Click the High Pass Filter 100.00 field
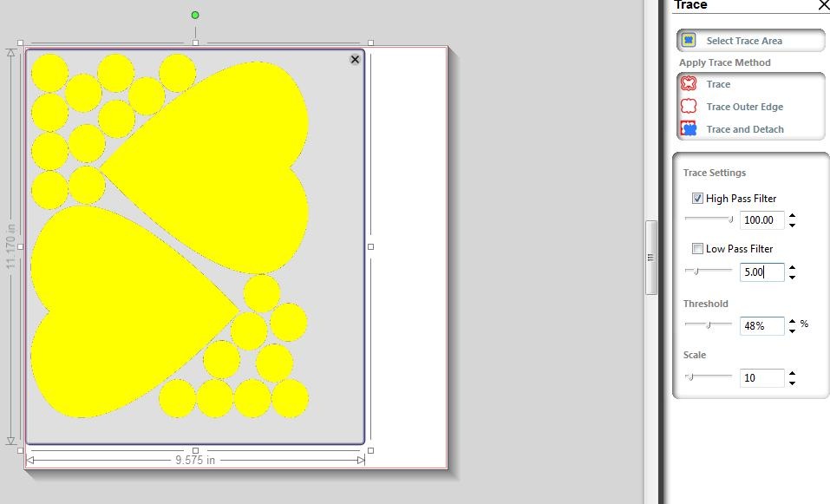 [x=761, y=219]
